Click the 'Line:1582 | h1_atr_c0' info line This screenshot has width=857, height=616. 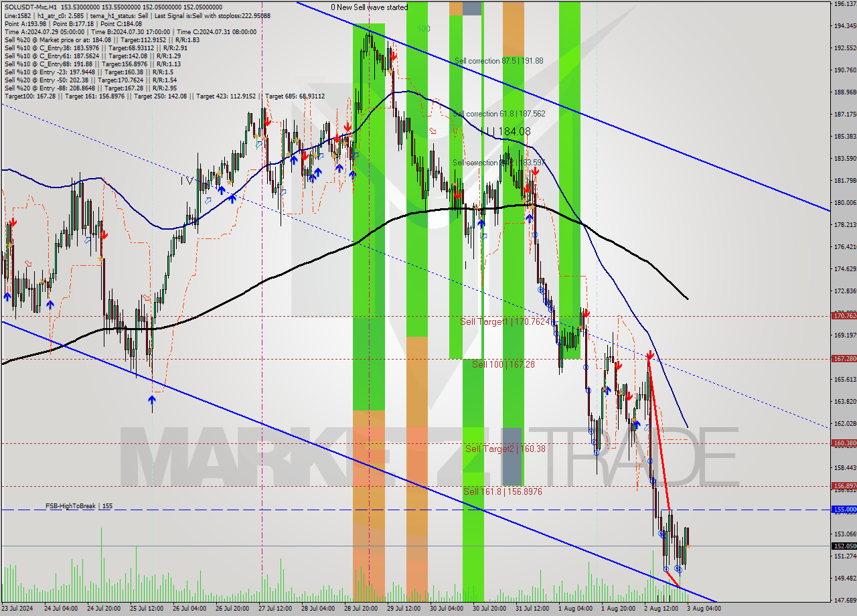click(x=137, y=15)
